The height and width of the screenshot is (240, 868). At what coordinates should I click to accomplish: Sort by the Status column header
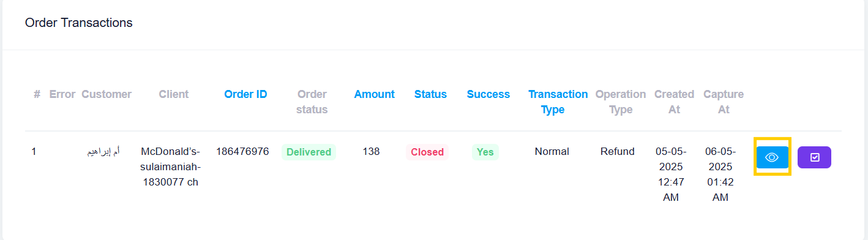[430, 94]
